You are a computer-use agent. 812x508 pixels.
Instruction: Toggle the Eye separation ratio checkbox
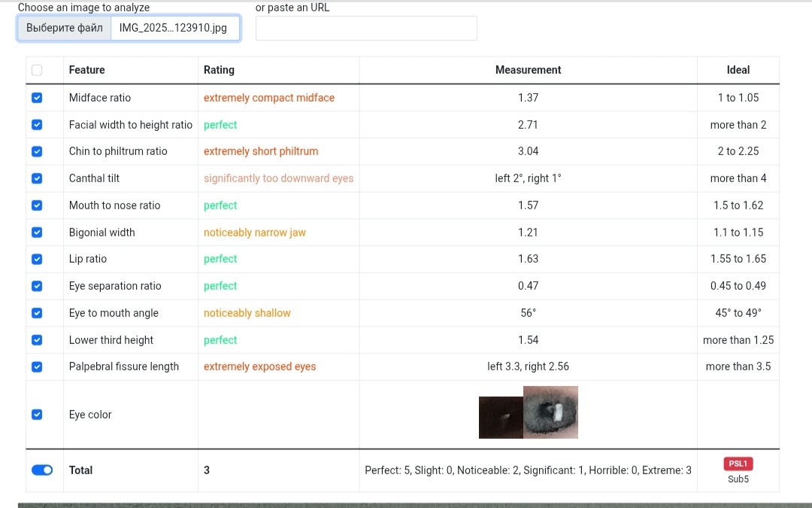pyautogui.click(x=37, y=286)
